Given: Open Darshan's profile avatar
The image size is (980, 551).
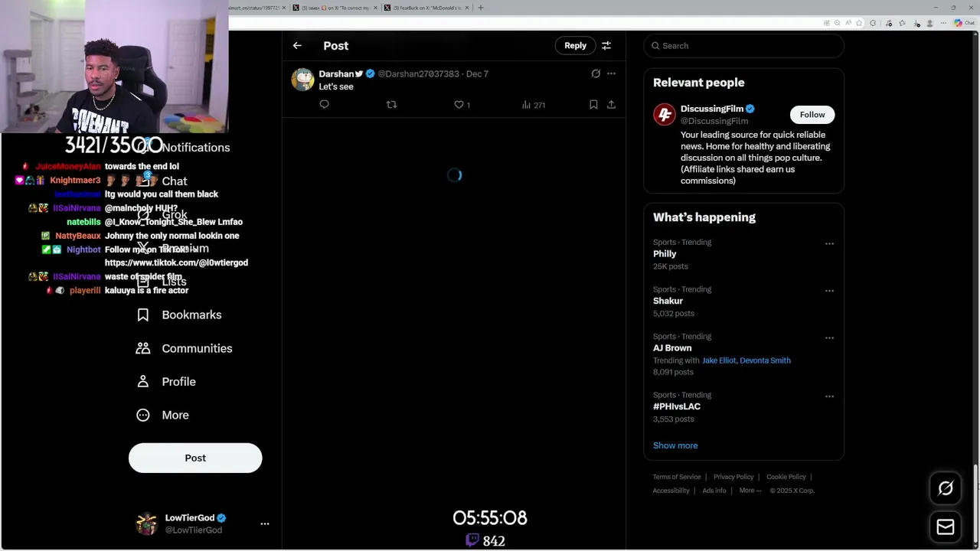Looking at the screenshot, I should coord(302,80).
